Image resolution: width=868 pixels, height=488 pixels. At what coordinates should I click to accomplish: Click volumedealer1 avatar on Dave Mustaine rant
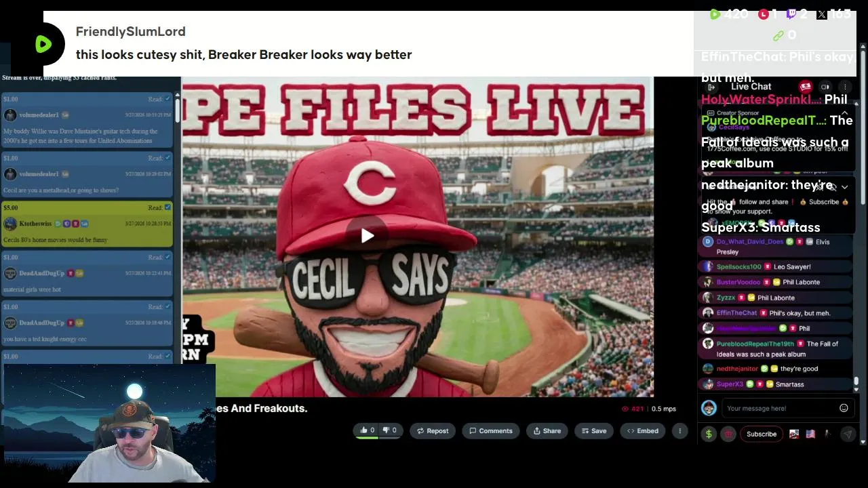(x=9, y=115)
